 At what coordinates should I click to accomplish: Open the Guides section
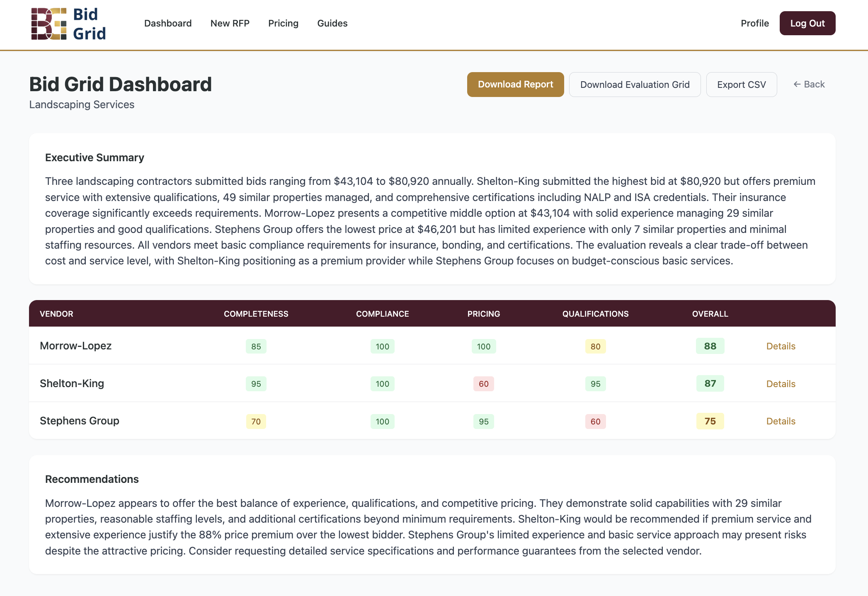tap(332, 23)
